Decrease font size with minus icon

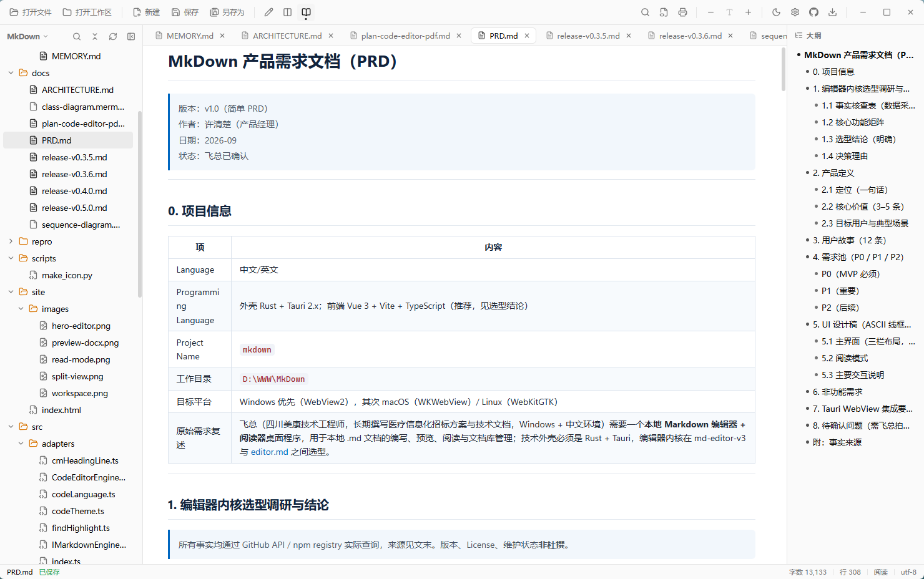click(x=710, y=12)
